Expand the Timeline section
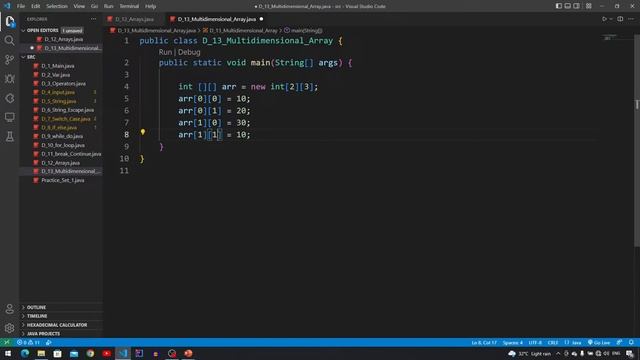Image resolution: width=640 pixels, height=360 pixels. pos(61,316)
